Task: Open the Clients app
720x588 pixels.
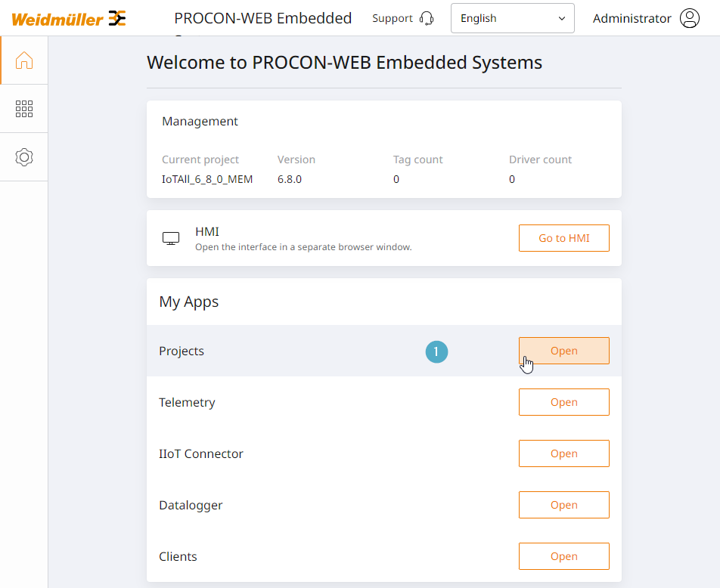Action: 564,556
